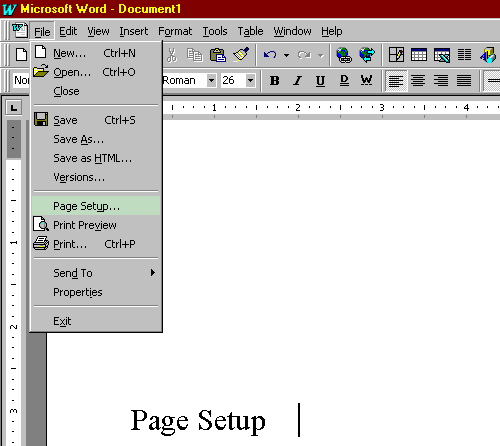The height and width of the screenshot is (446, 500).
Task: Open the Format menu
Action: (175, 31)
